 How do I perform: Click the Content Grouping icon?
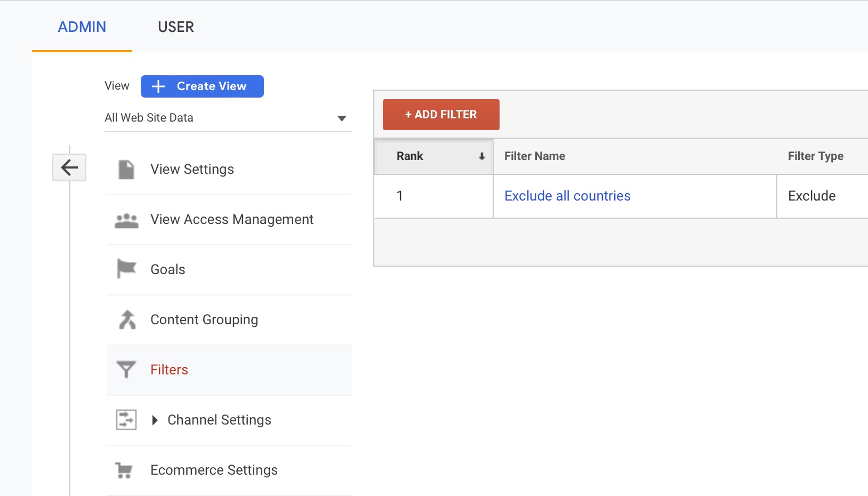click(x=126, y=319)
